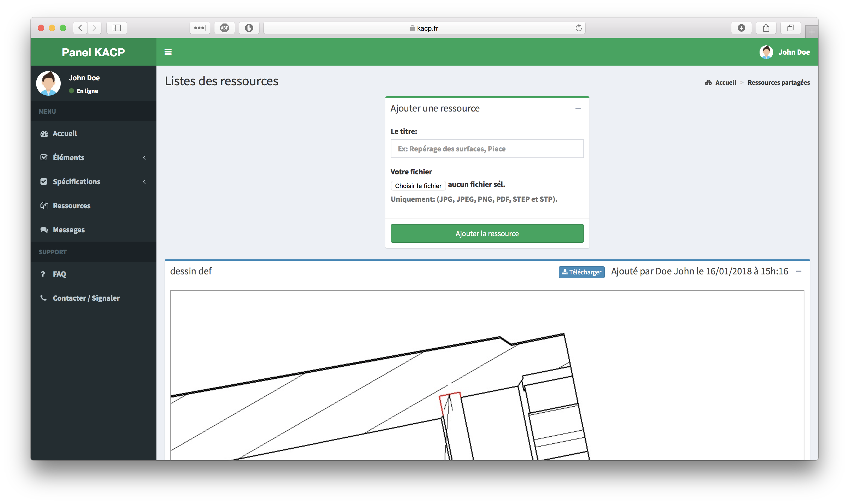Click the Safari sidebar toggle icon
Viewport: 849px width, 504px height.
(117, 28)
